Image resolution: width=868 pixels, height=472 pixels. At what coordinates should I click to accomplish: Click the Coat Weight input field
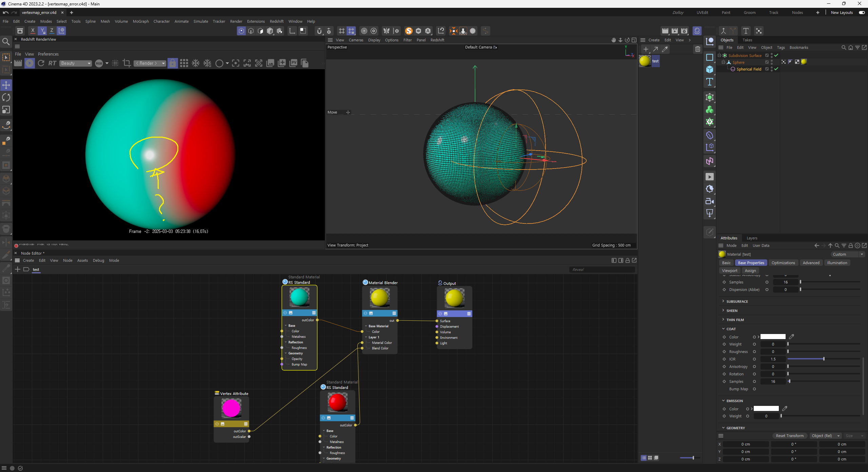[x=773, y=344]
